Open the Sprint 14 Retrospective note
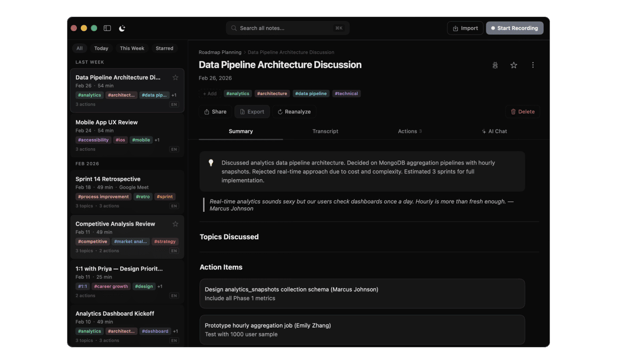This screenshot has width=617, height=364. [127, 192]
